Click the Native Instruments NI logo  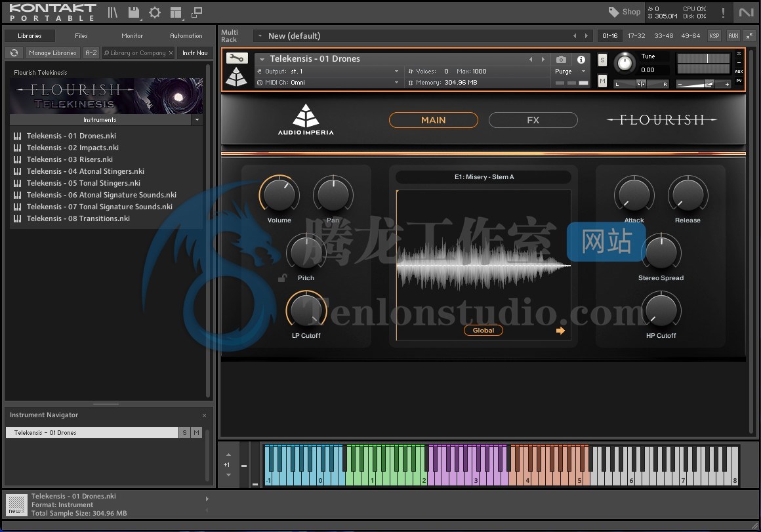click(746, 12)
